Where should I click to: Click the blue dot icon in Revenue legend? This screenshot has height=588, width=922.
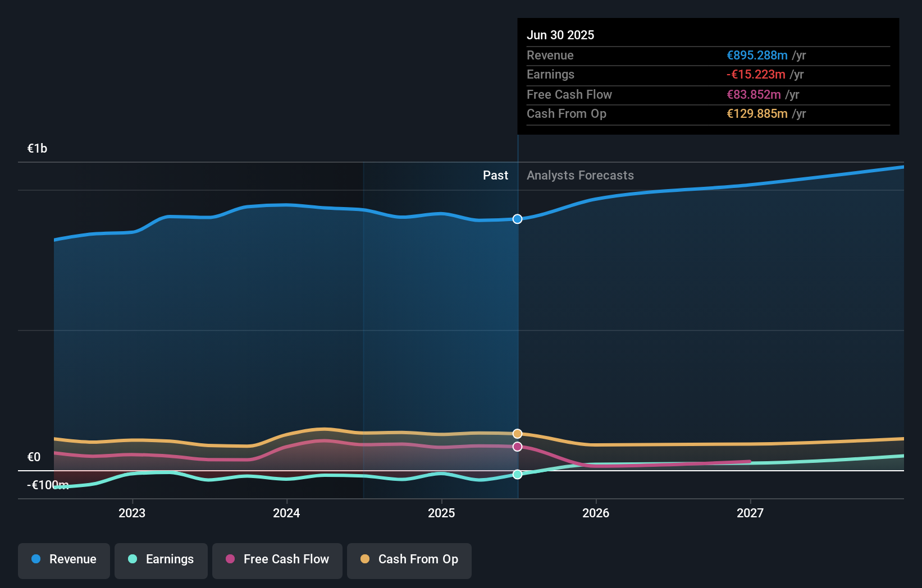coord(36,559)
